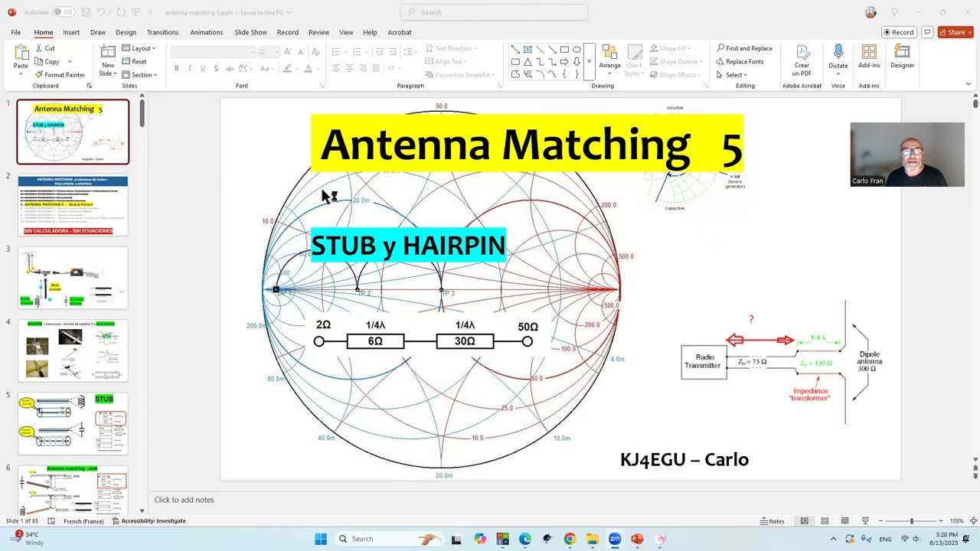Click French (France) language indicator
980x551 pixels.
[x=83, y=521]
